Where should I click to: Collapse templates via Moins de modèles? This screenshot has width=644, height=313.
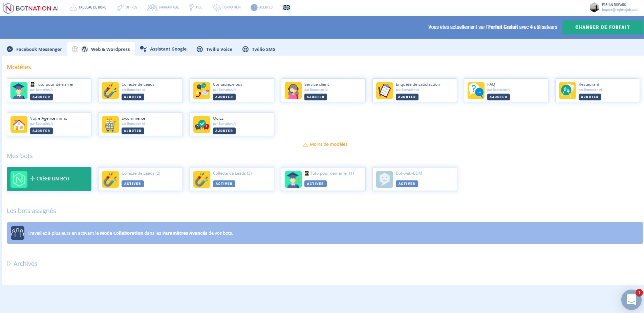click(325, 144)
